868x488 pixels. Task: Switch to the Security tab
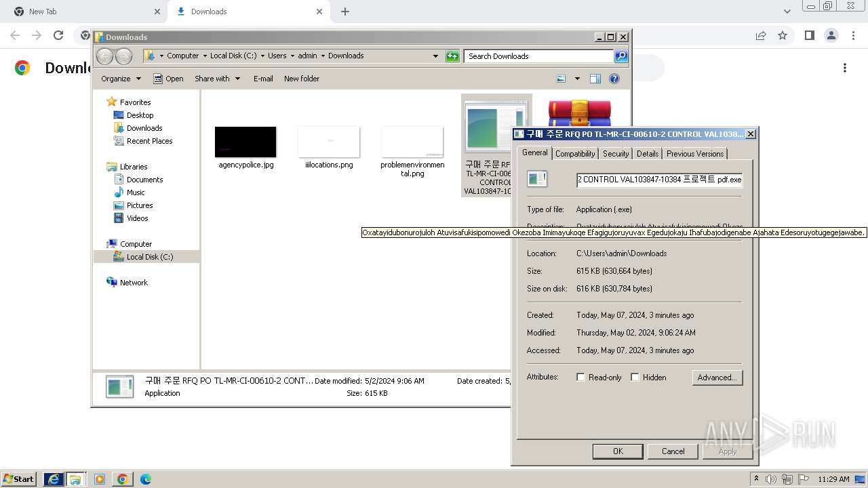tap(616, 154)
